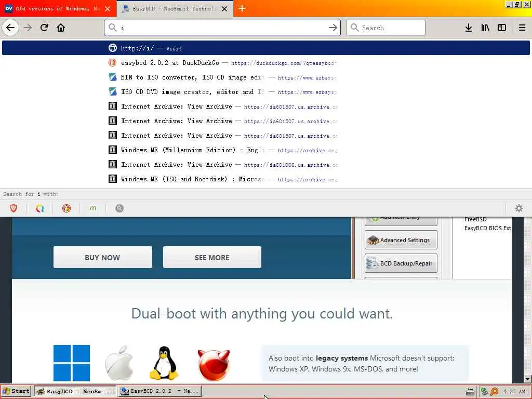Search with the Brave engine icon
Screen dimensions: 532x399
click(13, 208)
